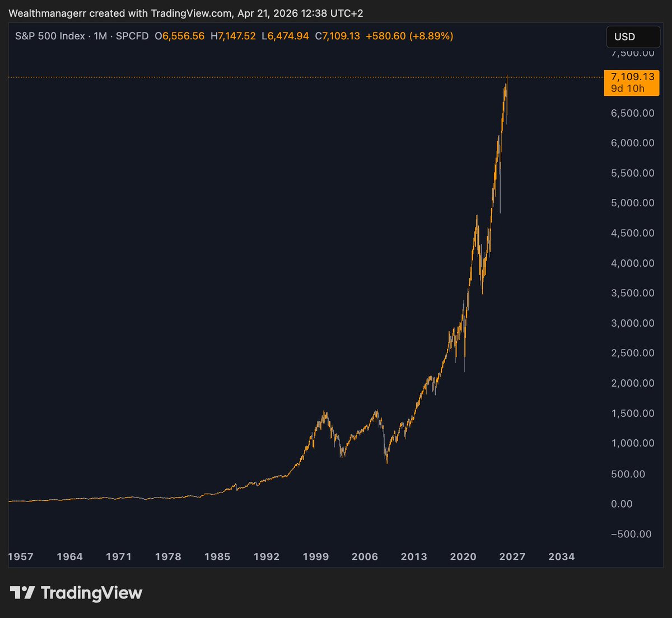Viewport: 672px width, 618px height.
Task: Click the 1,500.00 price axis label
Action: tap(632, 413)
